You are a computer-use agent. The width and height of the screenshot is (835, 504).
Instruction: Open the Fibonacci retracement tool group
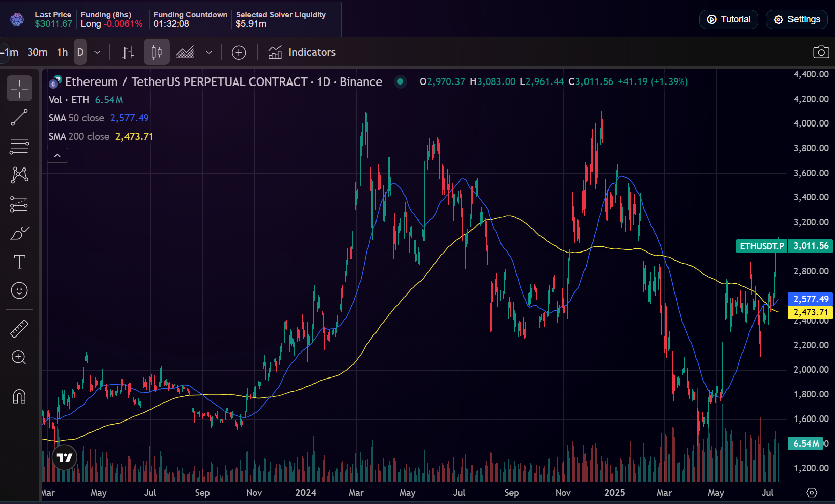[19, 146]
